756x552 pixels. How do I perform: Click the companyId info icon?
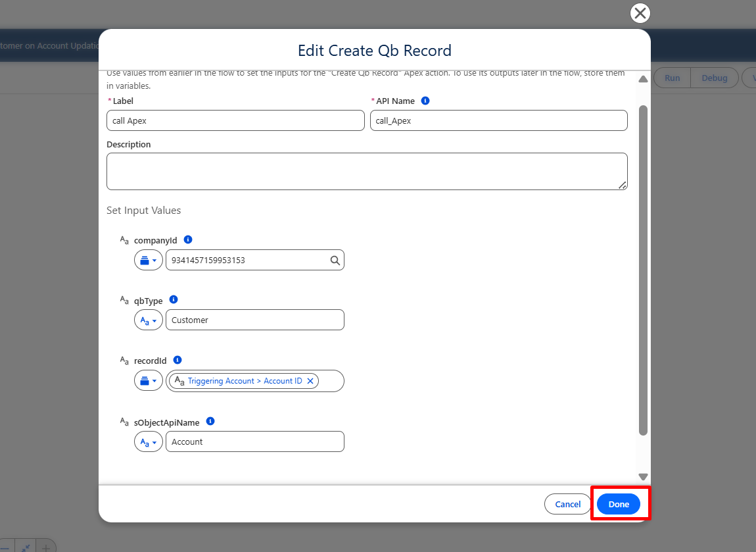pyautogui.click(x=188, y=239)
